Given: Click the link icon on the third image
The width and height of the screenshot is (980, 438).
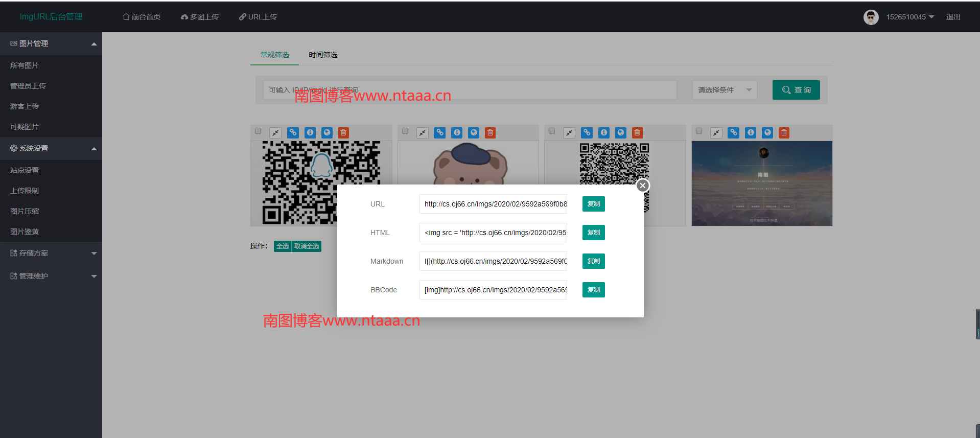Looking at the screenshot, I should click(587, 133).
